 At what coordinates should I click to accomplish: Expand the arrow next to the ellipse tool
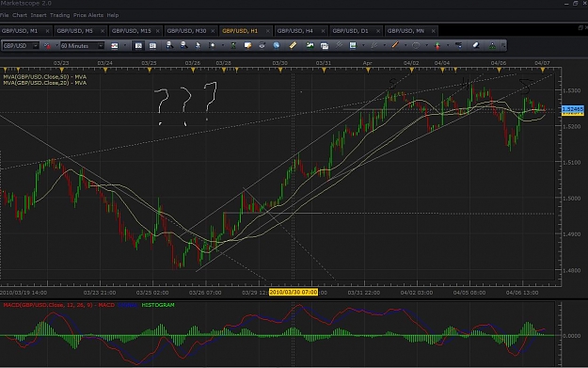(x=427, y=46)
